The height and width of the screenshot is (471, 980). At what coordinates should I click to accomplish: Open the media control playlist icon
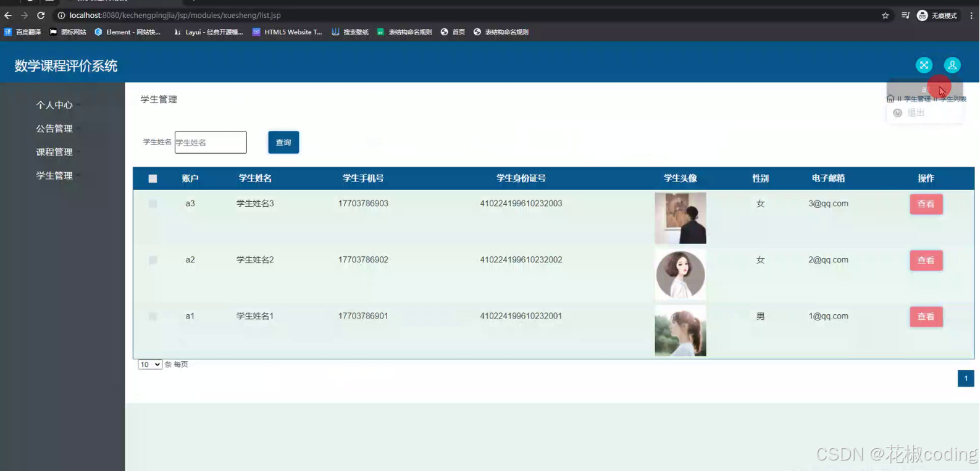click(905, 15)
